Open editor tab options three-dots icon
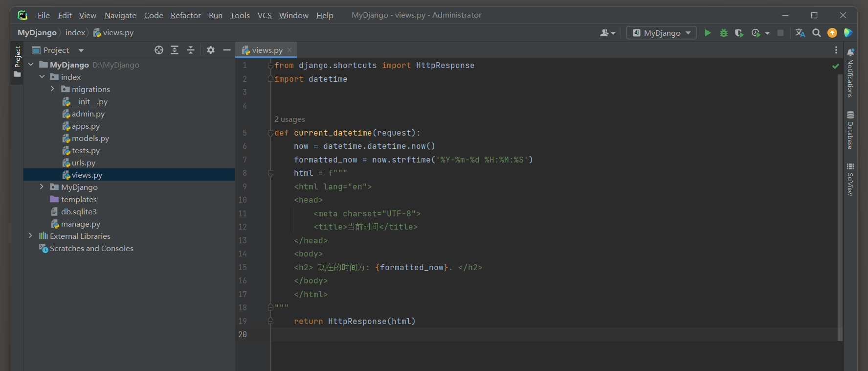 836,50
